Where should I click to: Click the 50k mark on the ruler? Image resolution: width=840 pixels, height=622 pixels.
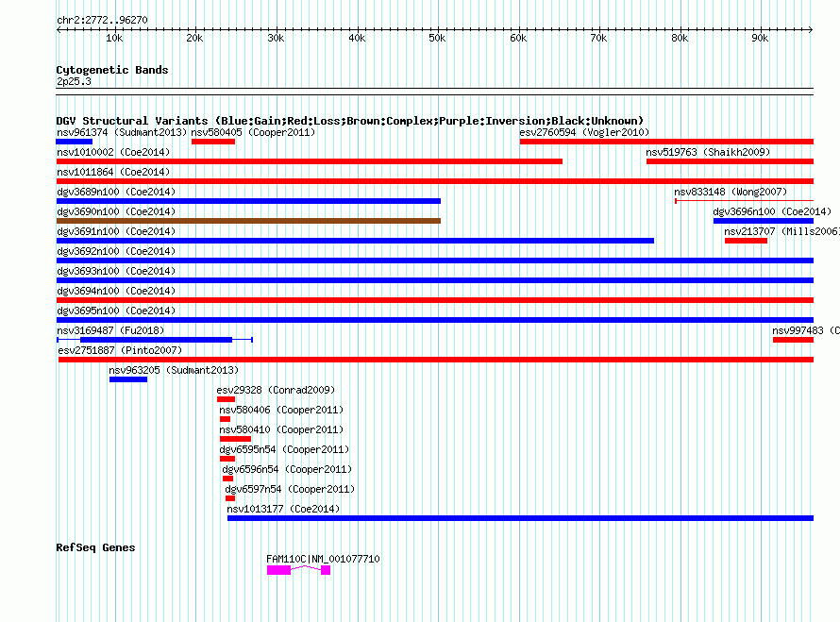437,38
